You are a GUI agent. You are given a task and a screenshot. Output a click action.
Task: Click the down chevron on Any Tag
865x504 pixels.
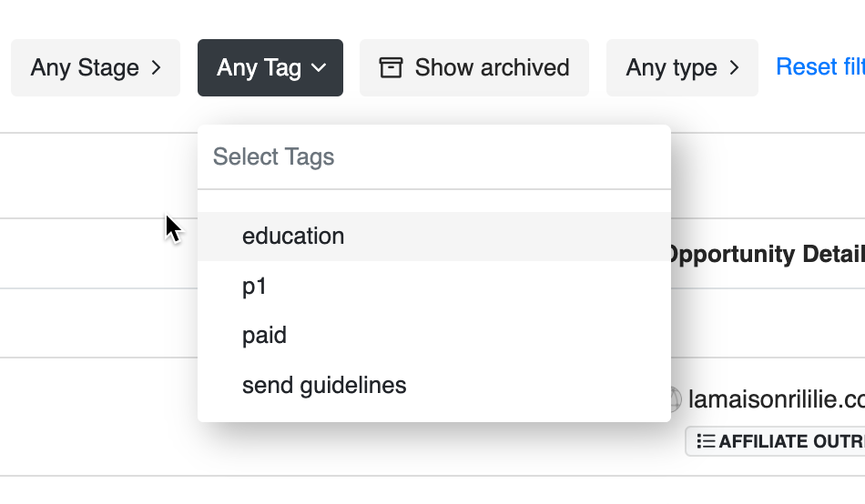click(x=318, y=68)
